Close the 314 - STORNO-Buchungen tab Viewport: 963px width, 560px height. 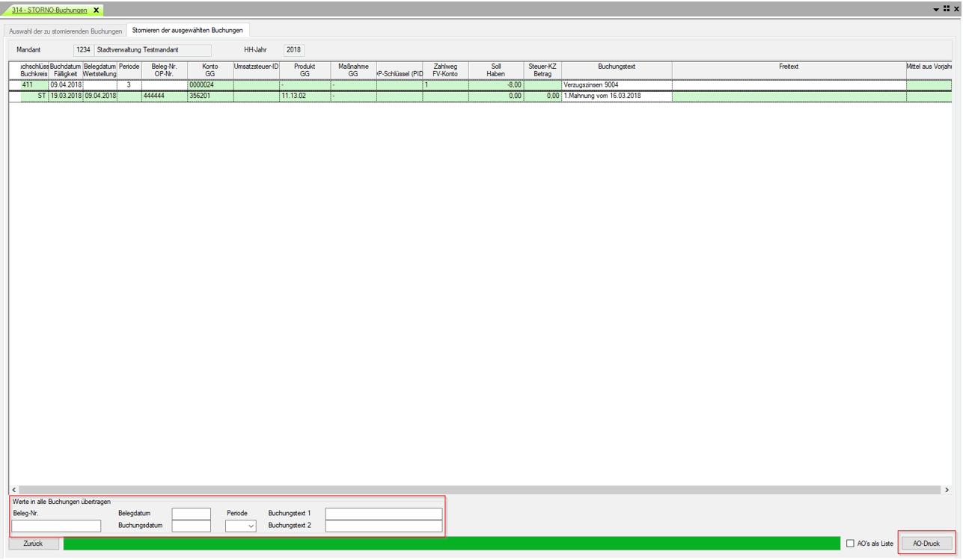coord(97,10)
